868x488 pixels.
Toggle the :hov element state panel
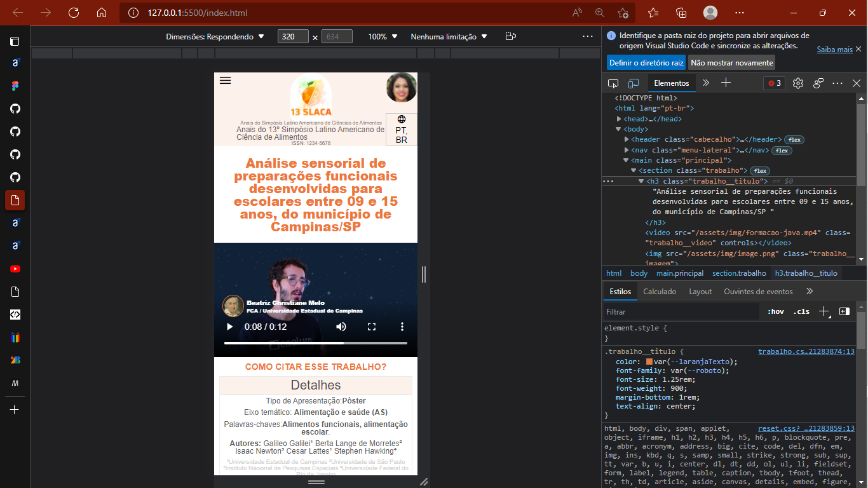point(775,312)
